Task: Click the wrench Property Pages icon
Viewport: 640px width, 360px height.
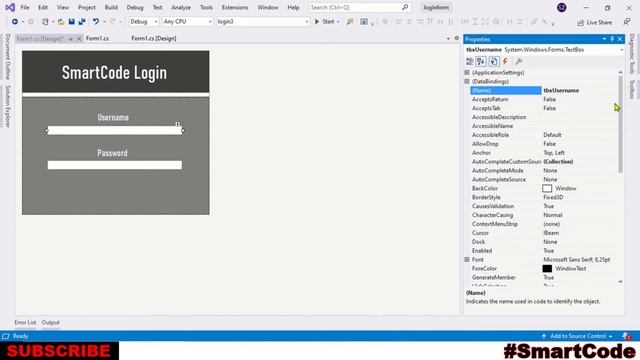Action: [x=518, y=62]
